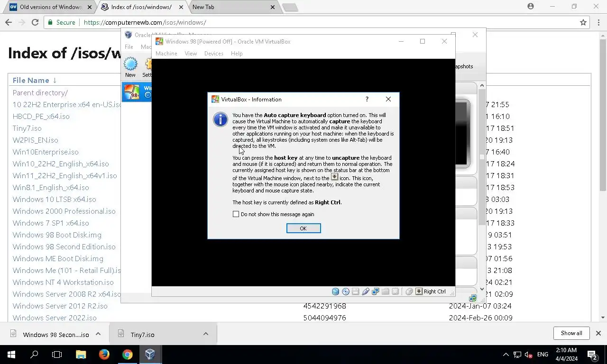This screenshot has width=607, height=364.
Task: Click the address bar URL
Action: (145, 22)
